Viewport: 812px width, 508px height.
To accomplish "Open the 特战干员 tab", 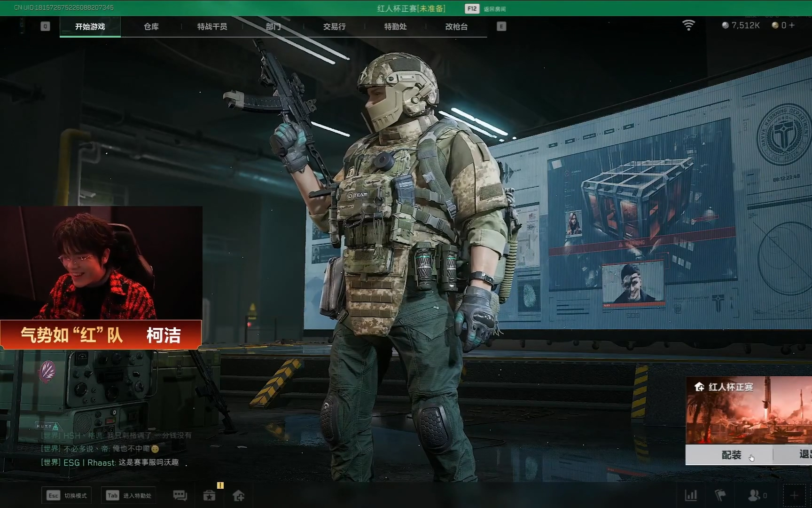I will (212, 27).
